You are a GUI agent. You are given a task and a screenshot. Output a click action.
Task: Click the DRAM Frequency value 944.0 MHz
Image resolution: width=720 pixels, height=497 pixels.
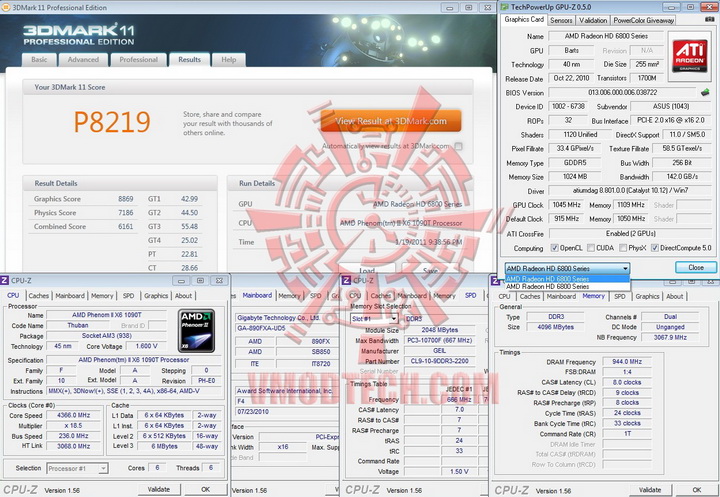627,361
